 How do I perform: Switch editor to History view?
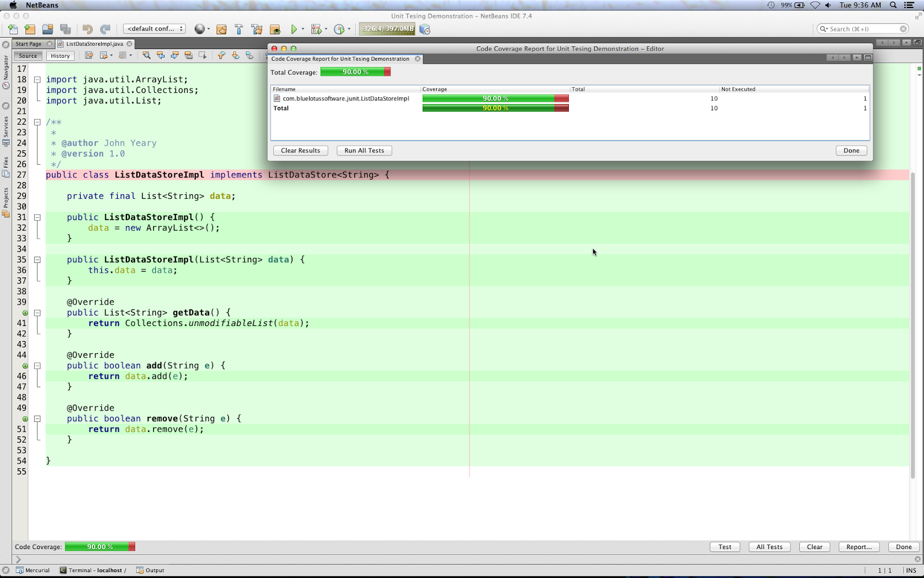click(60, 56)
